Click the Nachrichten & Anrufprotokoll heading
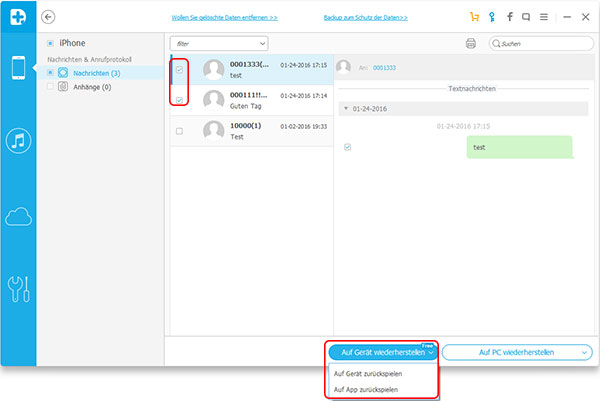Image resolution: width=600 pixels, height=401 pixels. [x=90, y=59]
